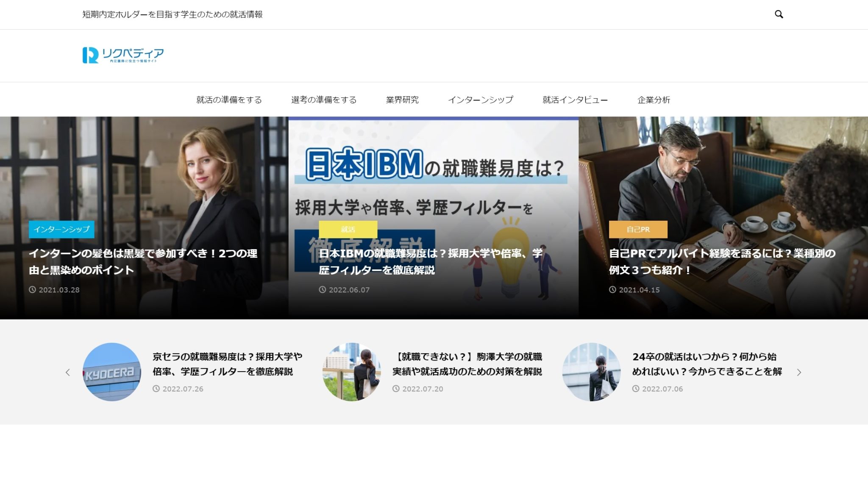Open 就活の準備をする menu item
This screenshot has width=868, height=480.
point(229,100)
